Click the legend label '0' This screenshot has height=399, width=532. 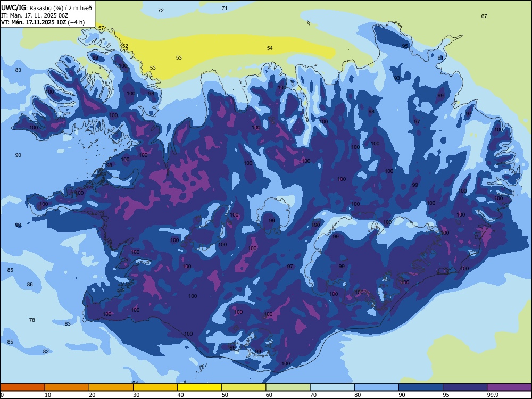click(x=2, y=395)
